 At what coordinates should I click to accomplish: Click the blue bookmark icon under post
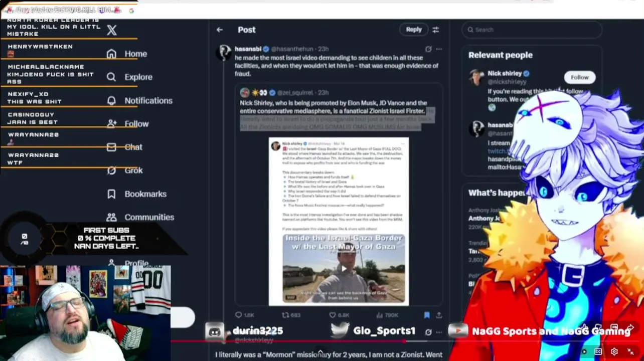(426, 315)
